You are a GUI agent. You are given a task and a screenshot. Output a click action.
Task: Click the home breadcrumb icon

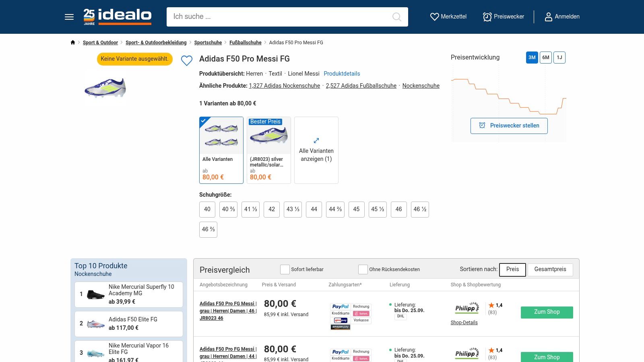point(73,43)
